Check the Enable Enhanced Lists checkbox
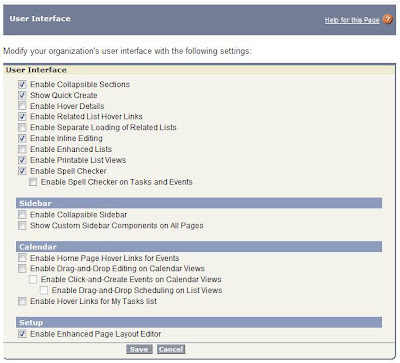Image resolution: width=400 pixels, height=363 pixels. 22,149
